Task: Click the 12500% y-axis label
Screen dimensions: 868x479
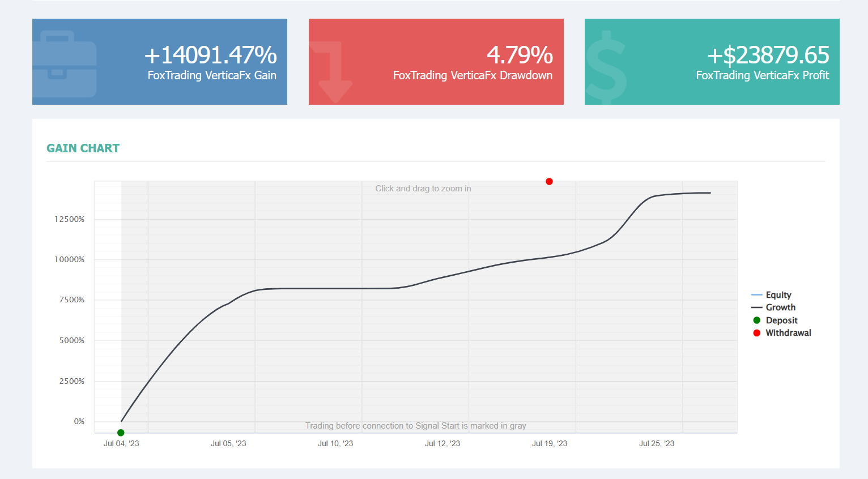Action: click(x=69, y=219)
